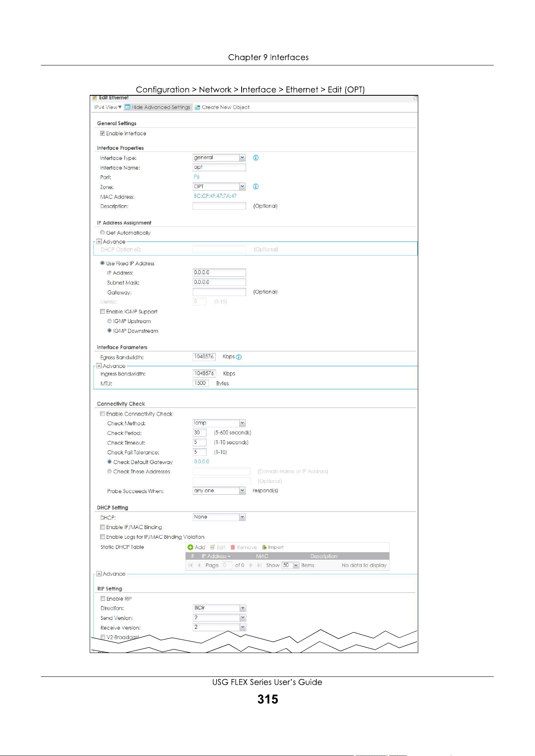Click the Check Period input field

[200, 433]
